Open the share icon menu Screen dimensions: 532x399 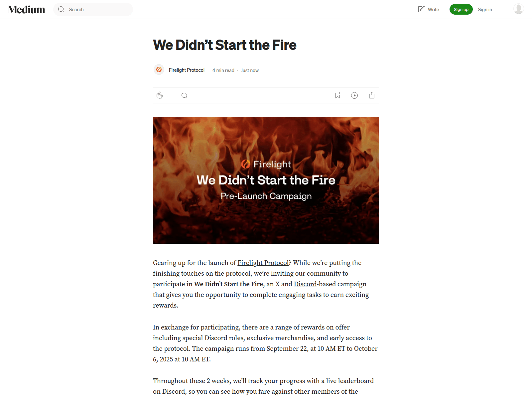[x=372, y=95]
